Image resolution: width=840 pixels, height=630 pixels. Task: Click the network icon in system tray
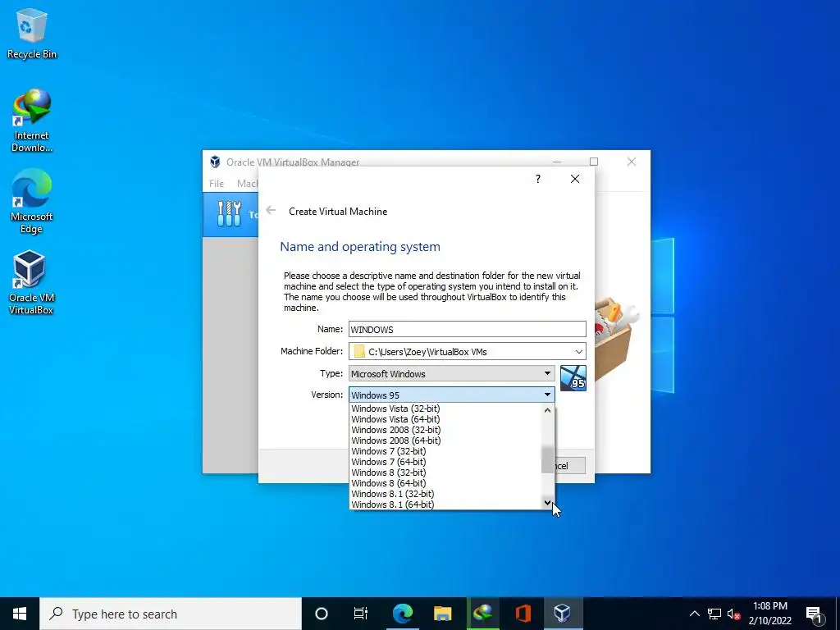[714, 614]
